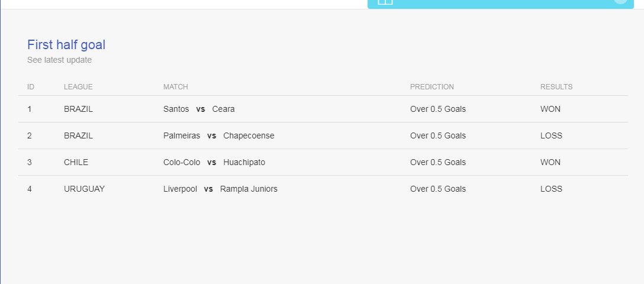The height and width of the screenshot is (284, 644).
Task: Click the grid icon in the blue banner
Action: pos(385,2)
